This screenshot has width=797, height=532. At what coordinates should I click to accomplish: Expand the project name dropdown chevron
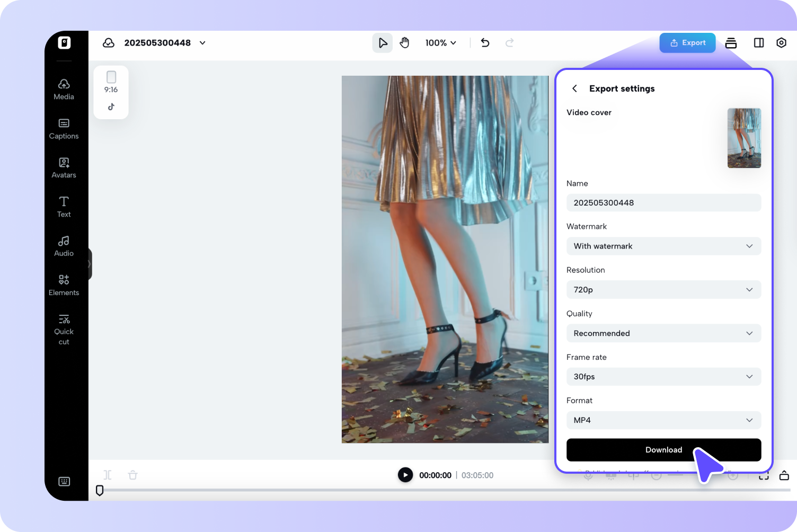click(202, 43)
